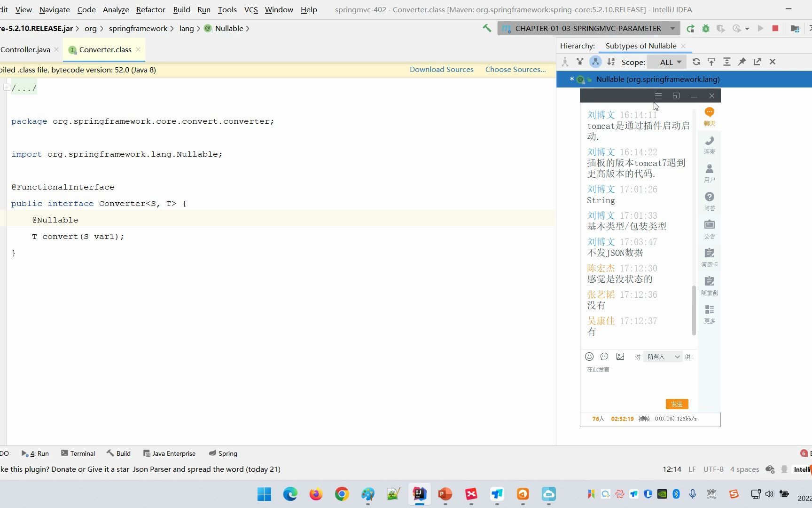
Task: Open the Java Enterprise tool window
Action: 169,453
